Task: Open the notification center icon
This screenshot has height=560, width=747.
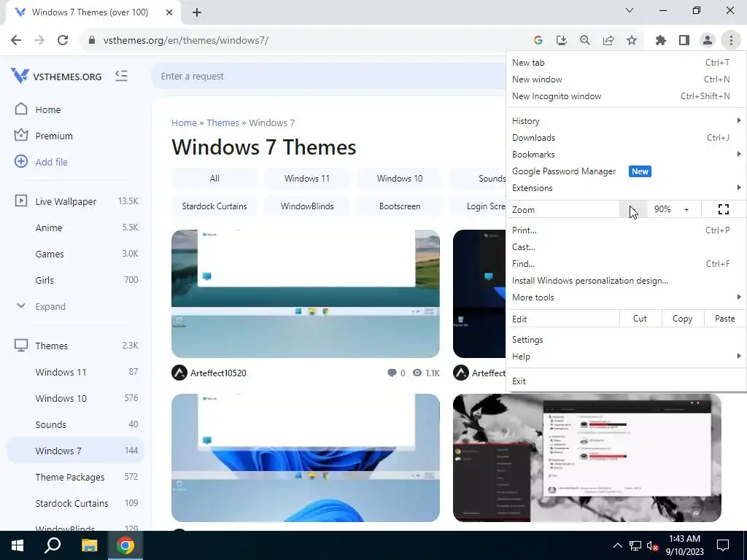Action: coord(723,545)
